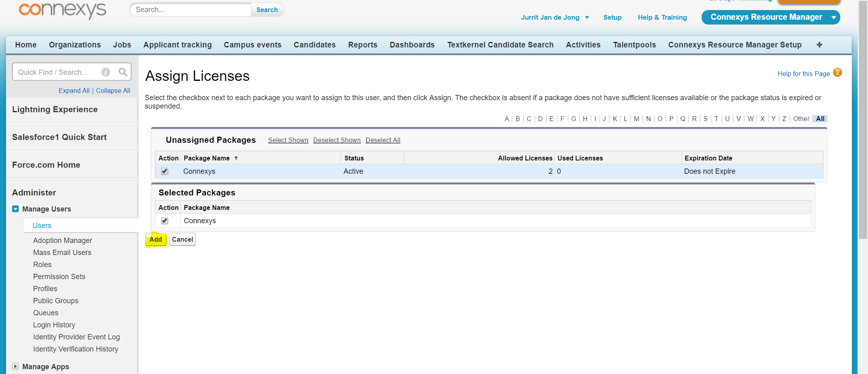Viewport: 868px width, 374px height.
Task: Click the top Search button
Action: tap(267, 10)
